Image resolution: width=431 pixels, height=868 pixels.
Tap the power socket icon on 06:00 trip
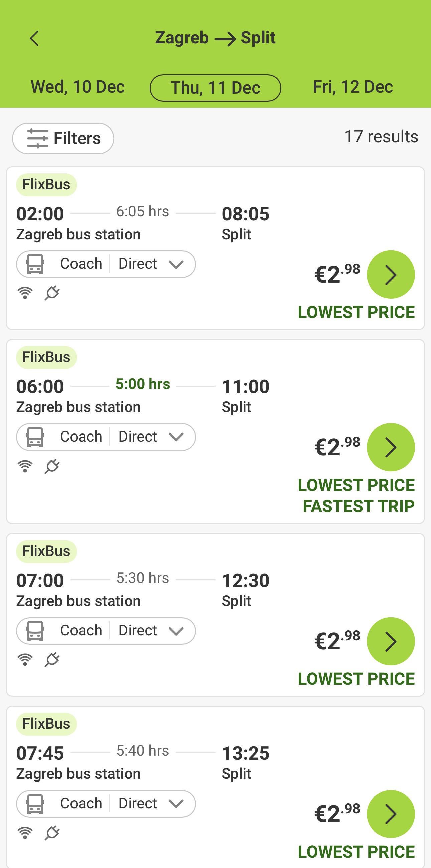coord(52,466)
